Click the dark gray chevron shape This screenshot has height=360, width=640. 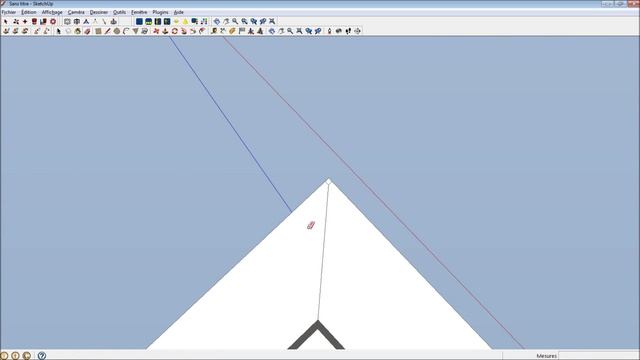[x=317, y=336]
